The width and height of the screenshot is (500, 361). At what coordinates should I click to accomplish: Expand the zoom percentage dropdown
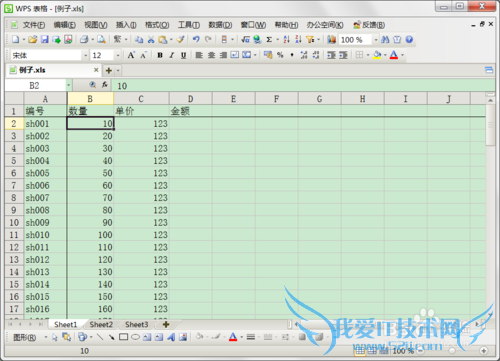376,40
